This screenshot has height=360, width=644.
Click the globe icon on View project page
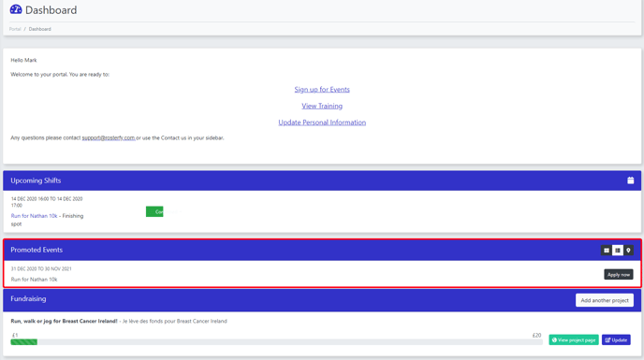click(554, 339)
